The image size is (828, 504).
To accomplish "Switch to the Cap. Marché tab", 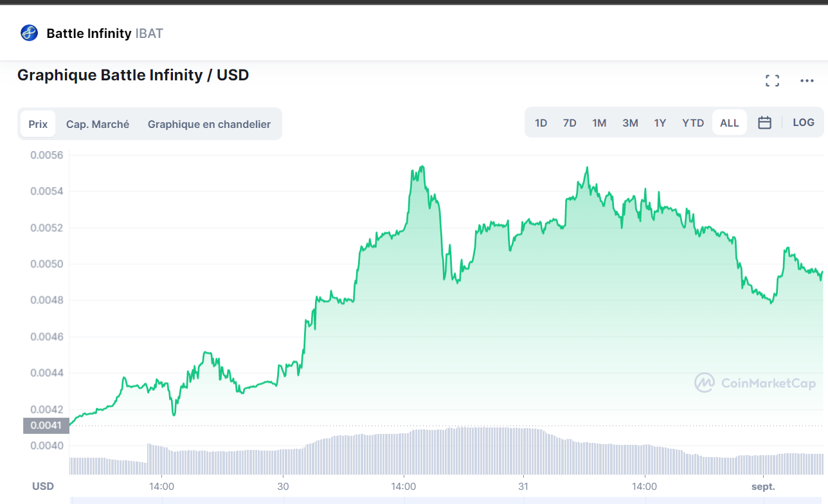I will (x=98, y=124).
